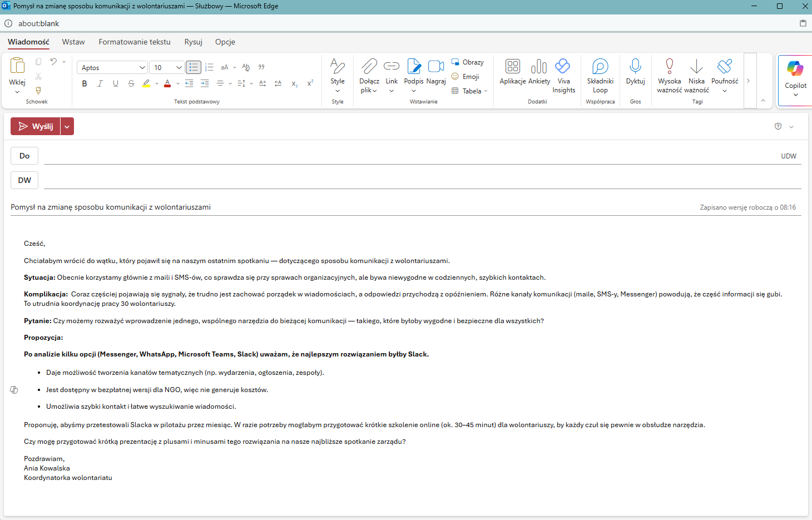
Task: Open send options arrow next to Wyślij
Action: [x=67, y=127]
